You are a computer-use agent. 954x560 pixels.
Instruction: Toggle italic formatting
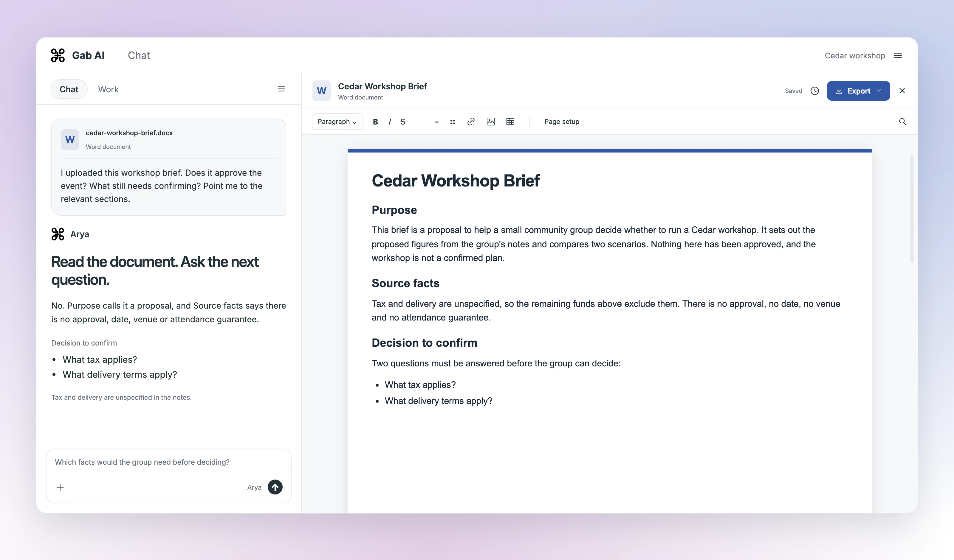[x=390, y=122]
